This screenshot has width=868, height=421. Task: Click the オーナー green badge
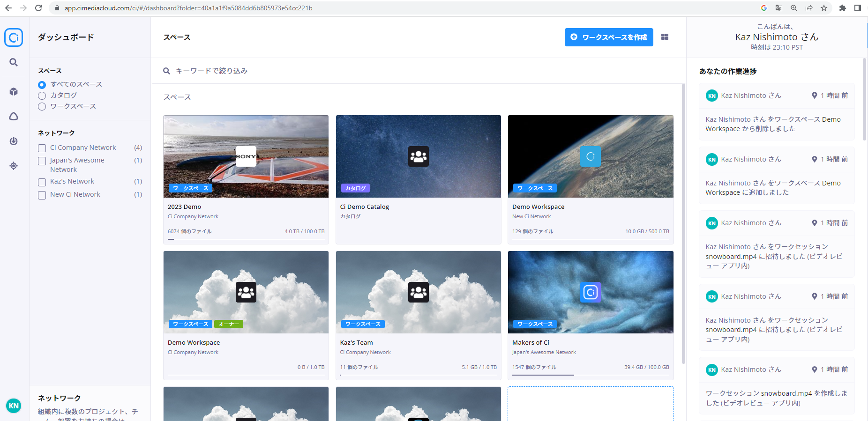(x=229, y=324)
